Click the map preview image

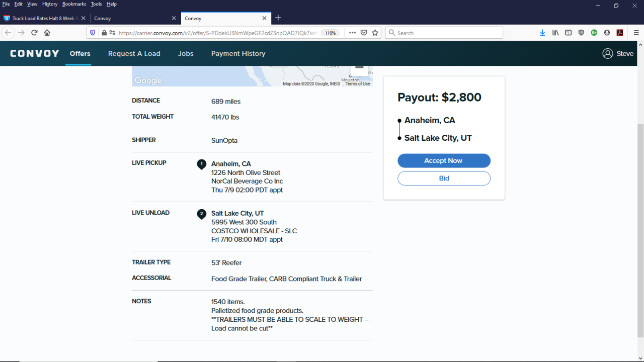click(x=252, y=76)
